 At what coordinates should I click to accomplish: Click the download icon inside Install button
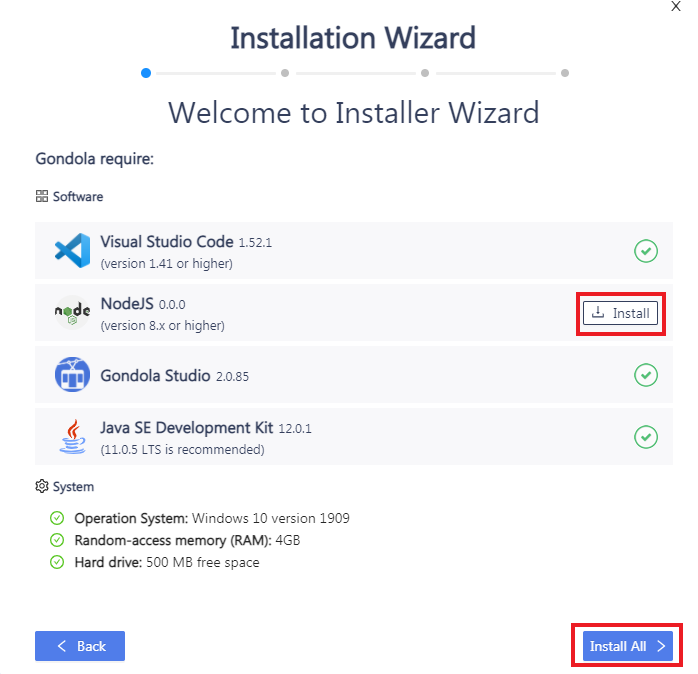pyautogui.click(x=598, y=313)
